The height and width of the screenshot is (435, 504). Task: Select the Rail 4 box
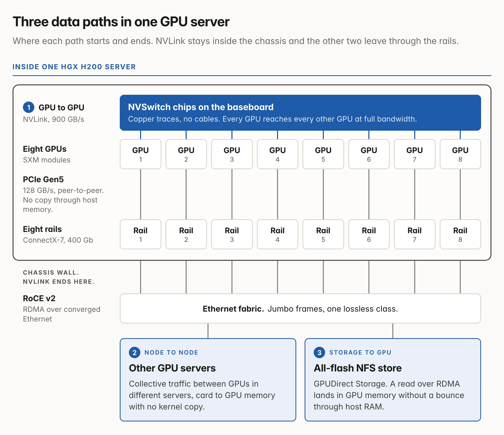278,234
